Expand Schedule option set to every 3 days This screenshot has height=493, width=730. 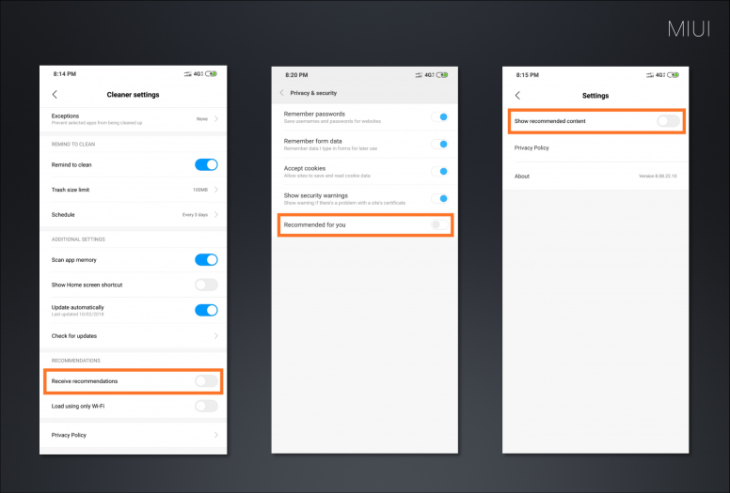(x=216, y=214)
